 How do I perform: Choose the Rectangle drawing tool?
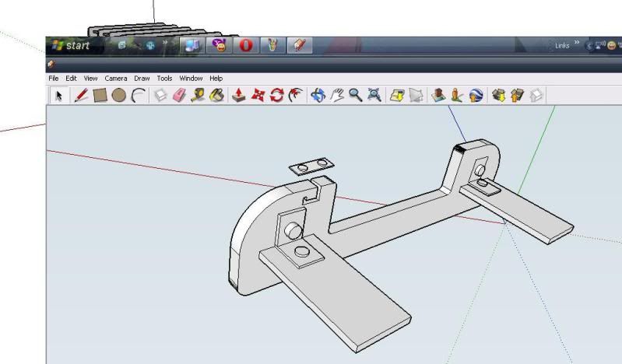tap(100, 96)
